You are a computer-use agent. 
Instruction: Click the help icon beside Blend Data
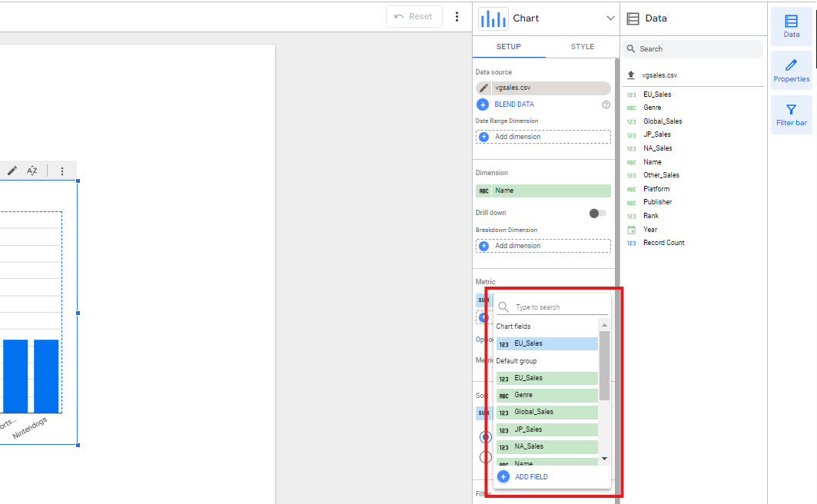[x=606, y=104]
